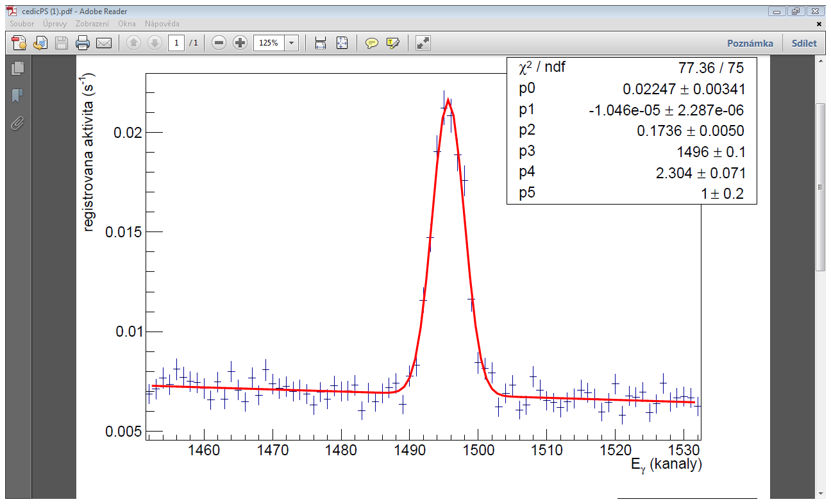
Task: Click the page number input field
Action: point(176,43)
